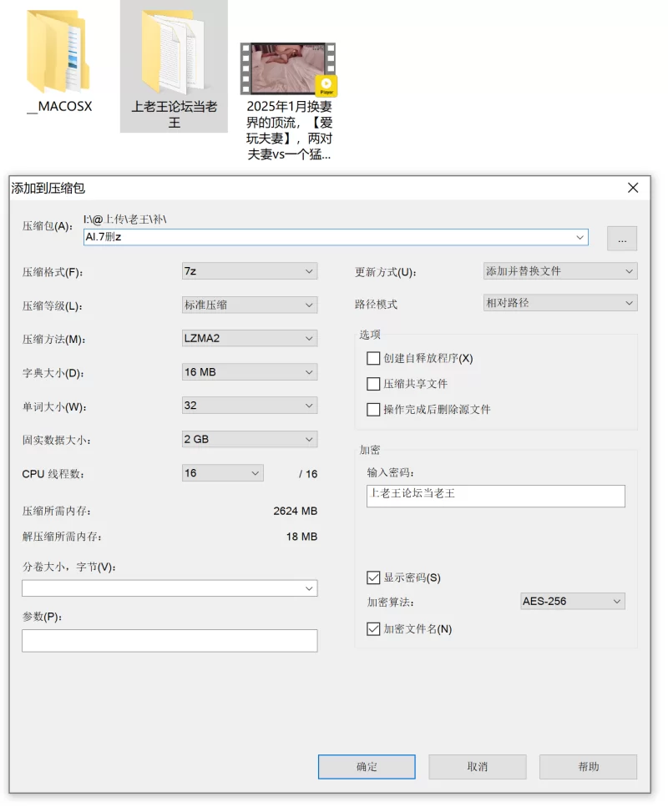This screenshot has height=812, width=668.
Task: Enable 压缩共享文件 checkbox
Action: click(x=373, y=384)
